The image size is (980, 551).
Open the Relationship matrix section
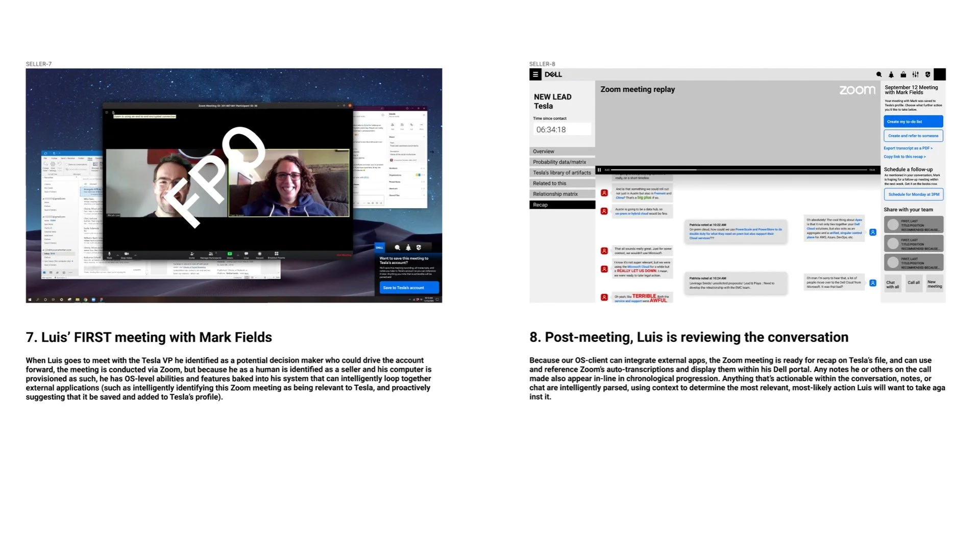click(562, 194)
